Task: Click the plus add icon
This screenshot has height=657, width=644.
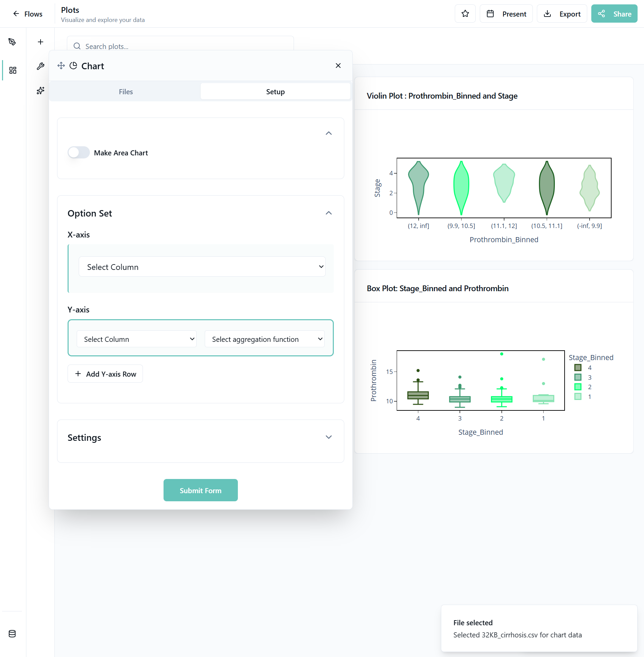Action: 41,42
